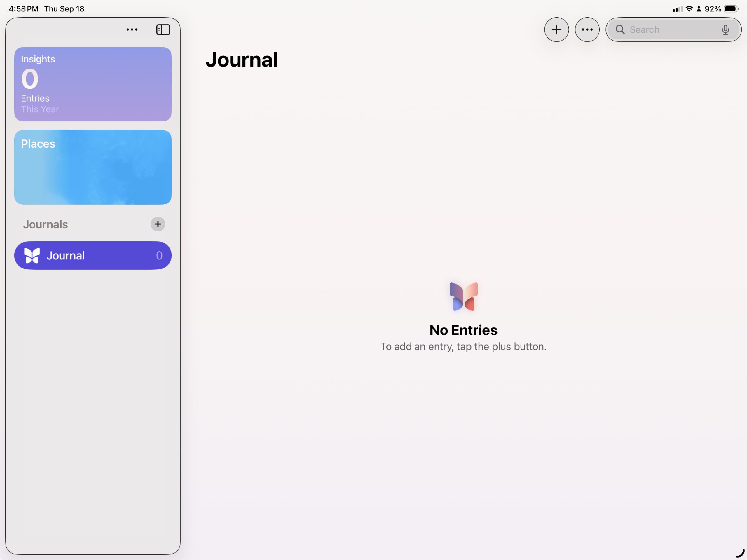747x560 pixels.
Task: Click the Wi-Fi icon in status bar
Action: (689, 9)
